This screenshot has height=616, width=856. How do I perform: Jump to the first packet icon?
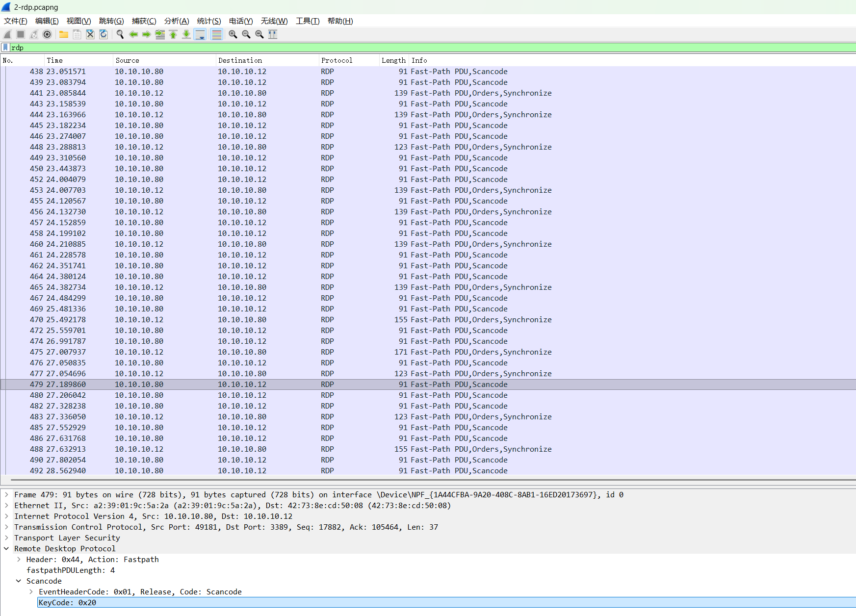click(x=173, y=34)
